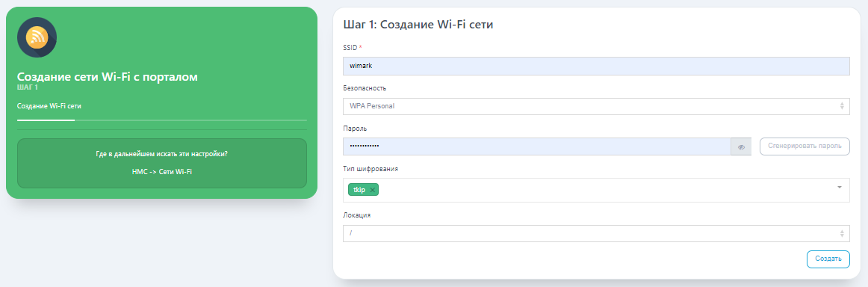Click the Шаг 1: Создание Wi-Fi сети heading
This screenshot has height=287, width=868.
[418, 25]
